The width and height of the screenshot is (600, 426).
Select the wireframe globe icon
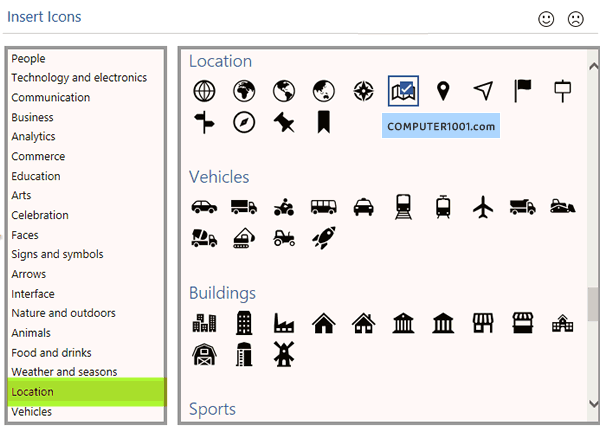pos(204,91)
